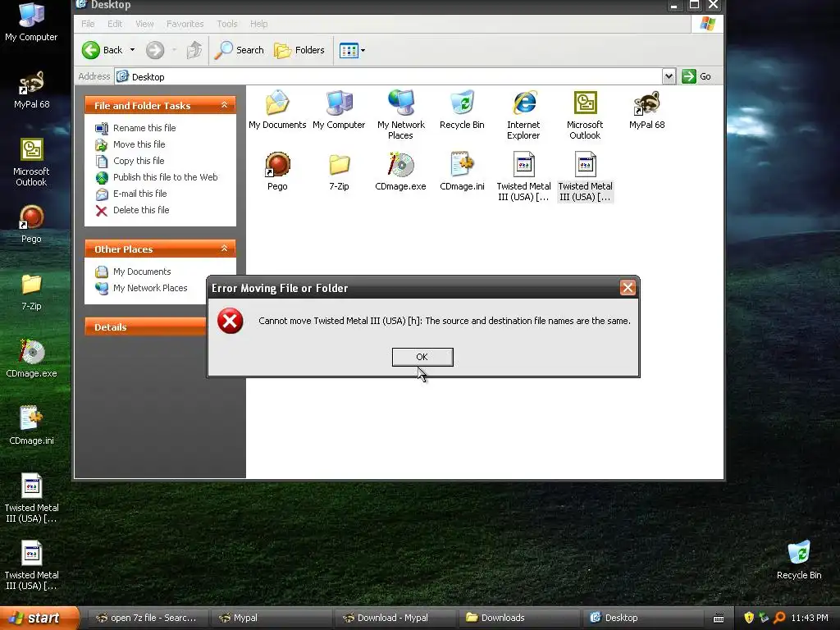Select 7-Zip folder in Explorer window
The width and height of the screenshot is (840, 630).
pos(339,171)
